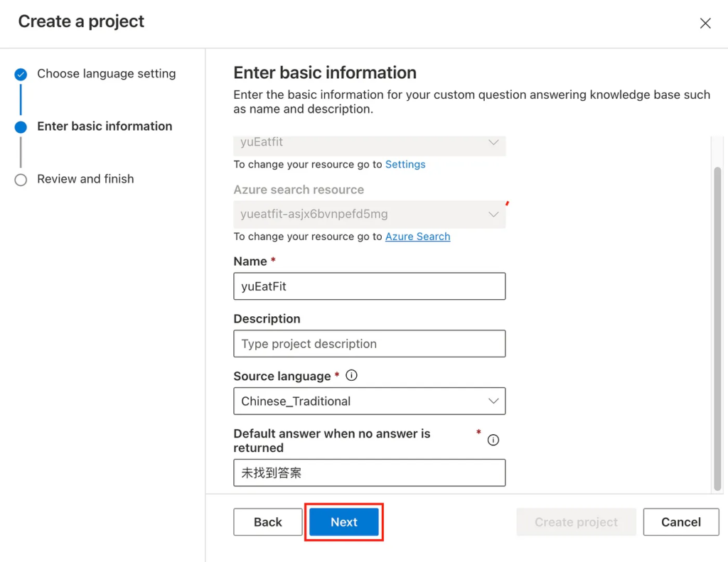The width and height of the screenshot is (728, 562).
Task: Focus the Name text field
Action: pos(369,286)
